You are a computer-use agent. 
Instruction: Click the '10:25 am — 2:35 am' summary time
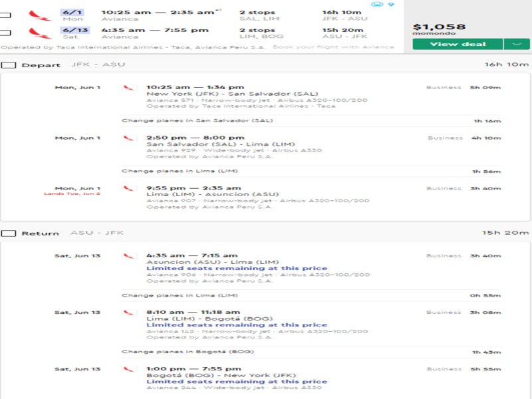click(x=161, y=12)
